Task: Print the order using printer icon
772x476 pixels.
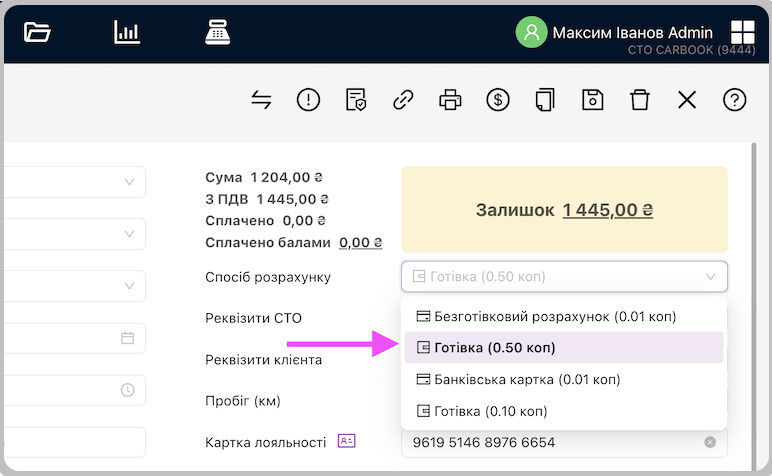Action: tap(450, 100)
